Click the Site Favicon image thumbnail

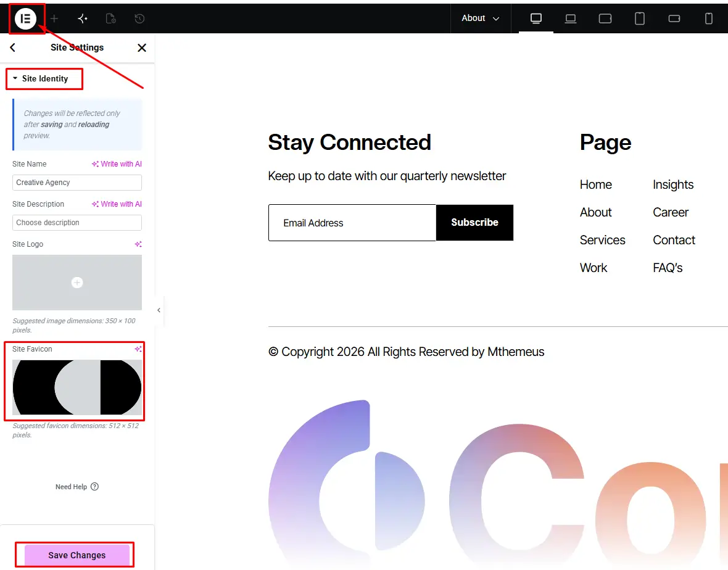pyautogui.click(x=77, y=387)
